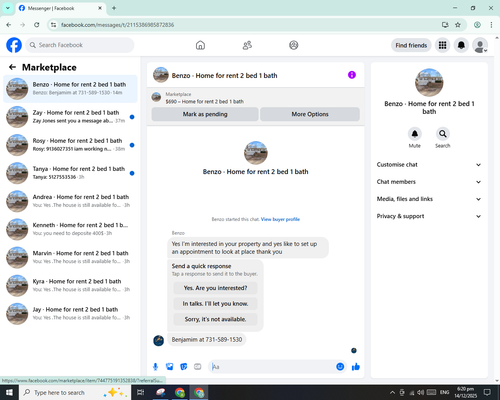Click the ENG language indicator in the tray

point(444,392)
